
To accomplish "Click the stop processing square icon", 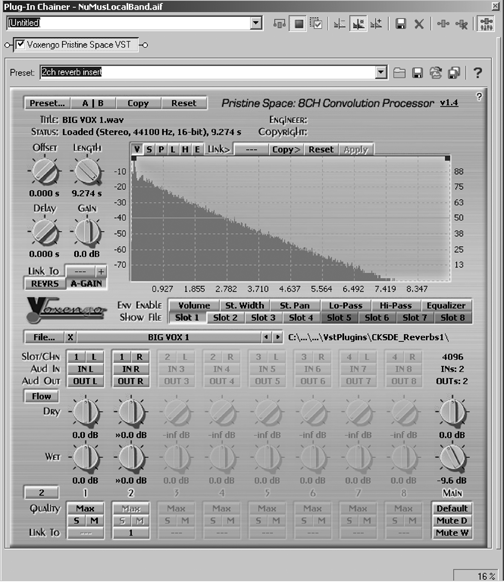I will pos(299,24).
